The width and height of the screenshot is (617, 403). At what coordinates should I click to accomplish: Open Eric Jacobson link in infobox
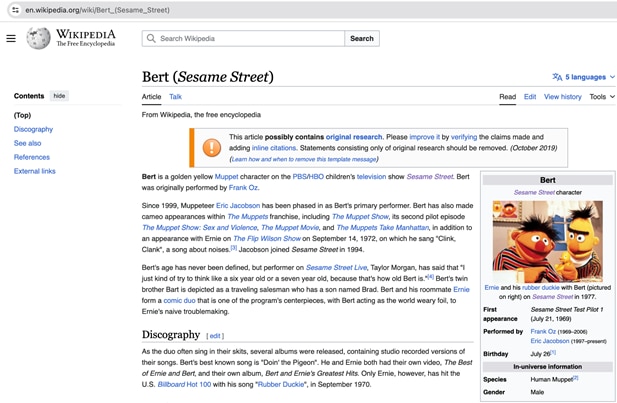tap(550, 341)
